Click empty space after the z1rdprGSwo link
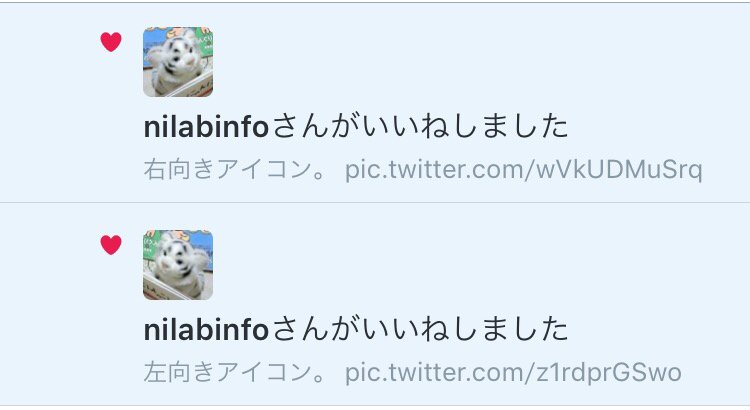The image size is (750, 410). [716, 373]
